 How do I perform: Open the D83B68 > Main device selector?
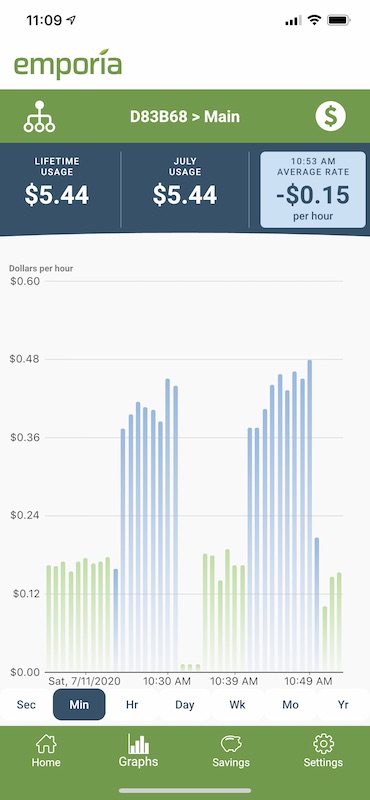pos(185,117)
